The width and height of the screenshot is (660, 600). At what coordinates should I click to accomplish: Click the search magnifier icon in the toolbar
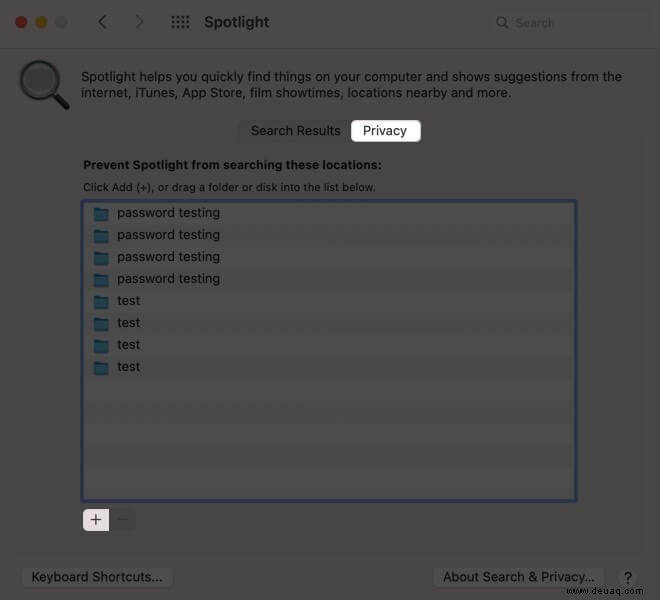[x=502, y=22]
